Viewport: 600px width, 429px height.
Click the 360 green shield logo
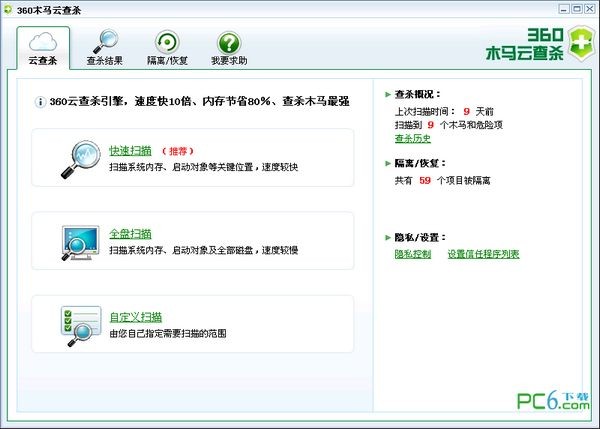(581, 43)
